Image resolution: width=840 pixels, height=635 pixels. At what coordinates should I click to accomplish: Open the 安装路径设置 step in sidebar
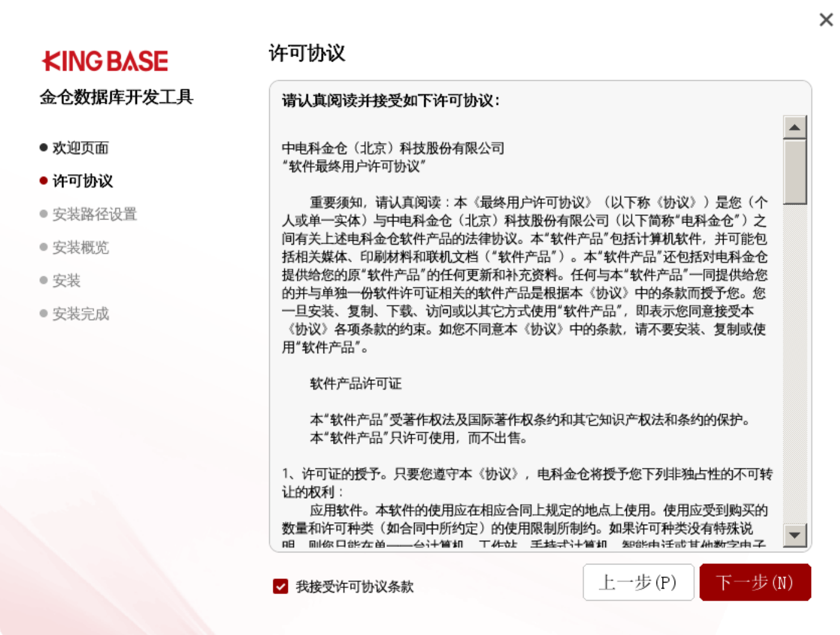coord(94,214)
